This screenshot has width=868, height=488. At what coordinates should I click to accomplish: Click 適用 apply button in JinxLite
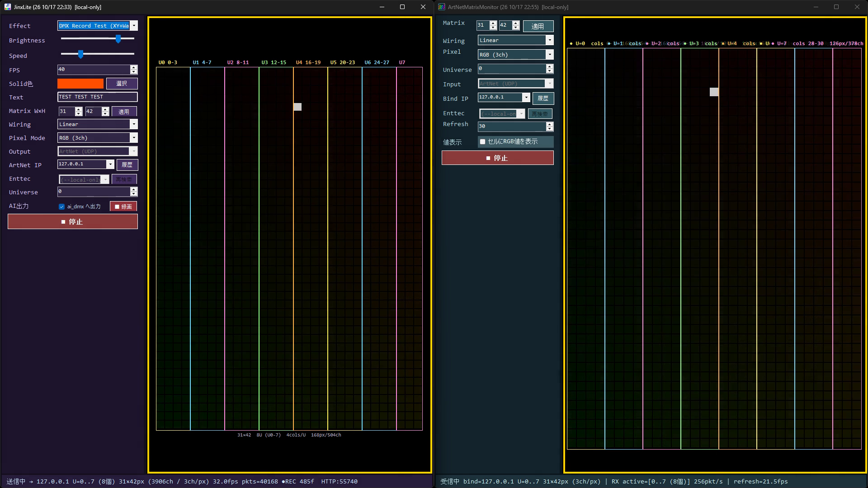click(x=124, y=112)
